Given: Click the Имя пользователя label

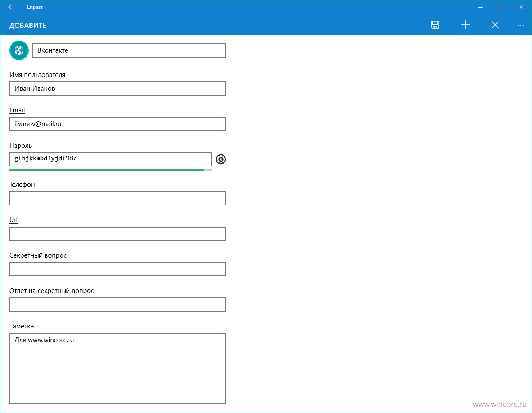Looking at the screenshot, I should (x=37, y=75).
